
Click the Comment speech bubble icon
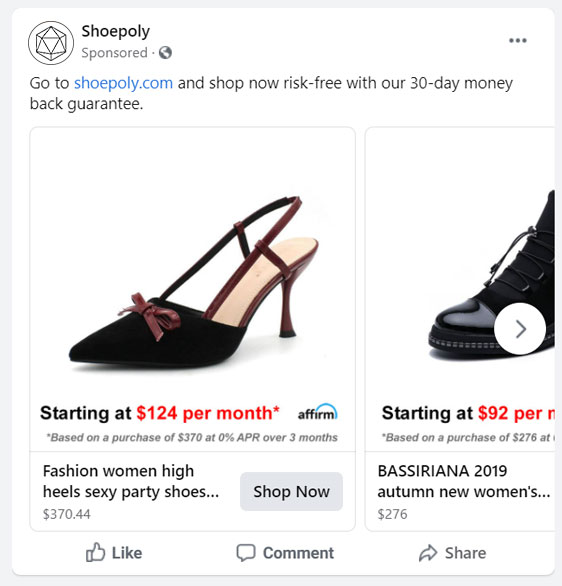click(246, 552)
